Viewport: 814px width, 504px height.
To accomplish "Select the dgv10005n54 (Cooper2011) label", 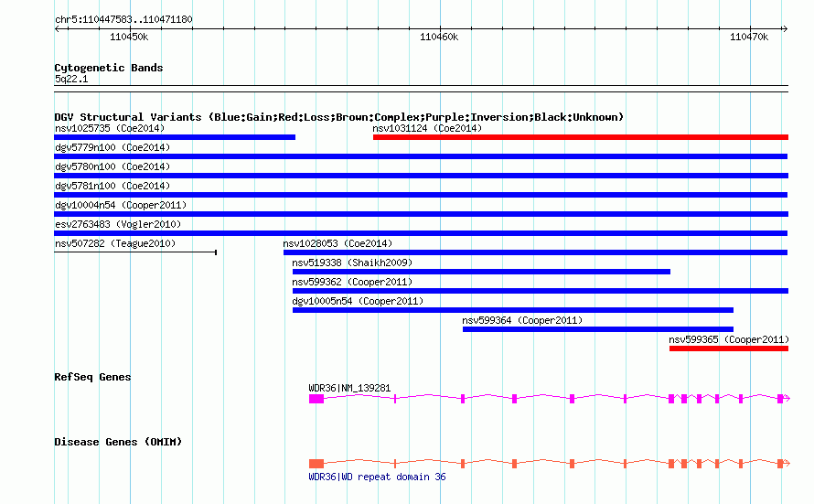I will click(x=358, y=301).
